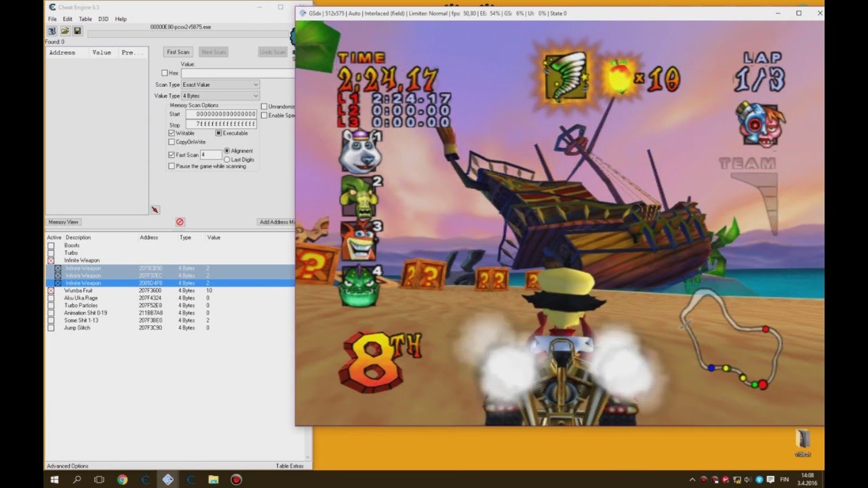This screenshot has width=868, height=488.
Task: Enable the CopyOnWrite checkbox
Action: 172,142
